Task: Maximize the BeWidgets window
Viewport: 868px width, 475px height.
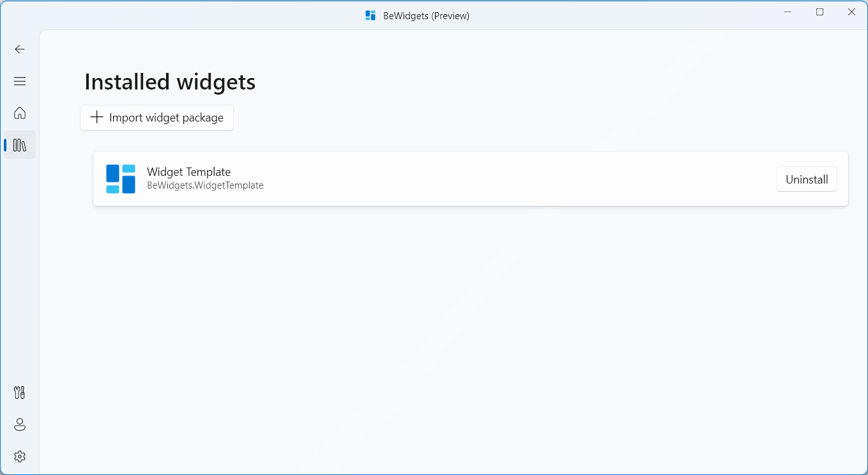Action: pos(819,12)
